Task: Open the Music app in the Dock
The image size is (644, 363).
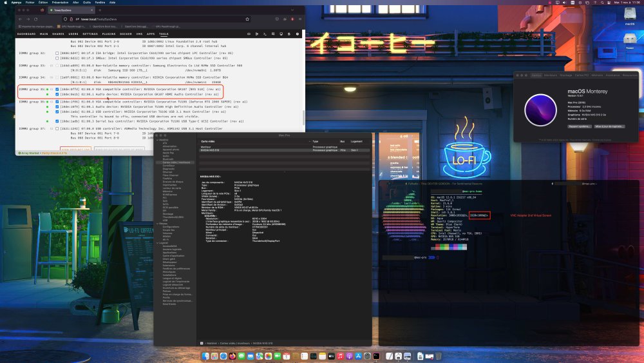Action: [x=341, y=357]
